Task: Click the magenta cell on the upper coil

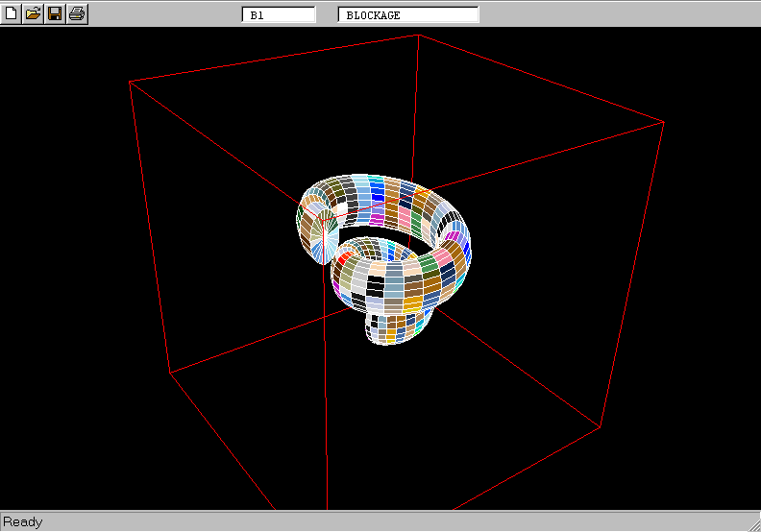Action: click(x=377, y=220)
